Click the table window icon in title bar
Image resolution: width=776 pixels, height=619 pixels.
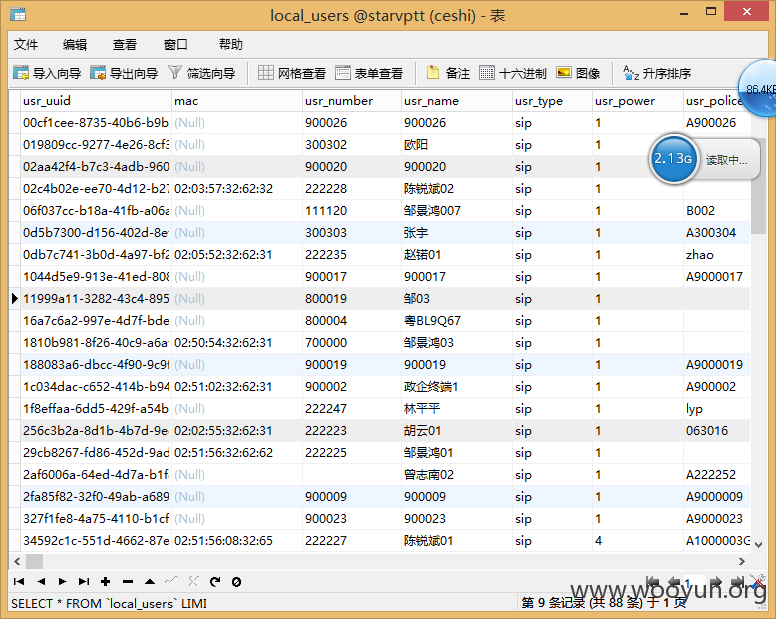18,15
